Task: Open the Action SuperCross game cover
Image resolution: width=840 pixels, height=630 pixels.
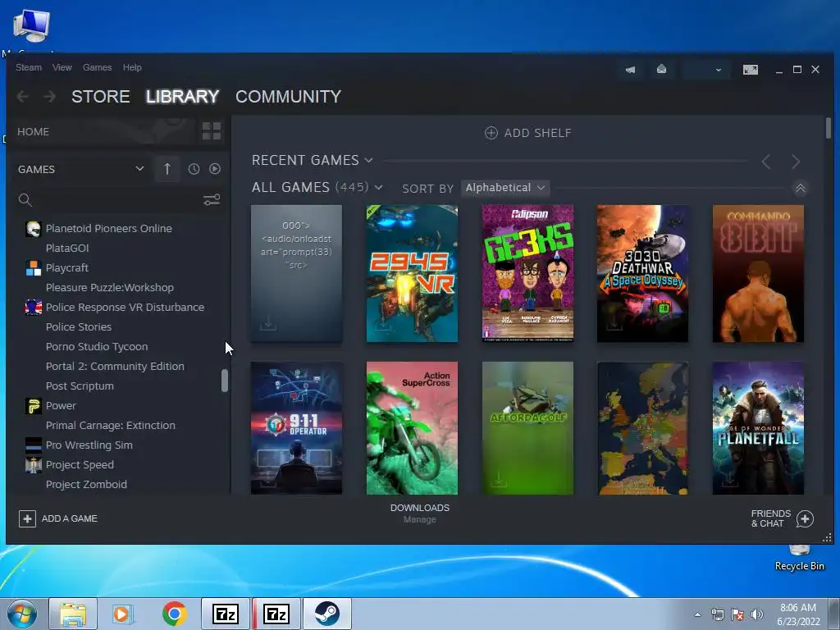Action: [412, 428]
